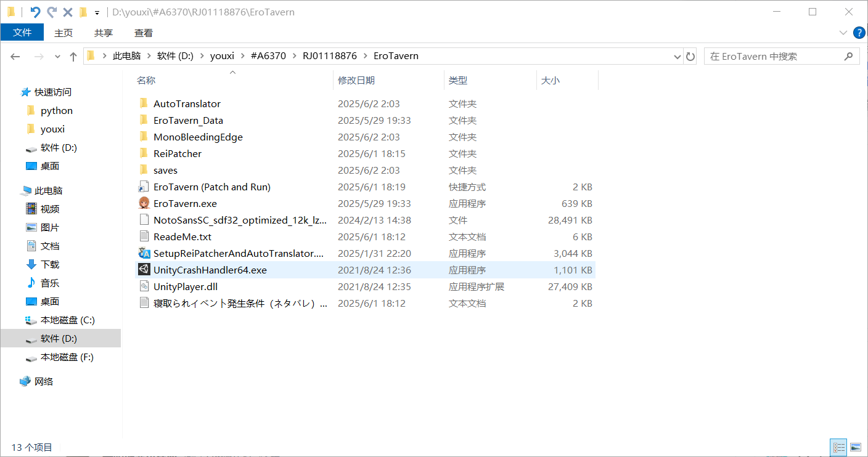Image resolution: width=868 pixels, height=457 pixels.
Task: Click the 应用程序扩展 type cell
Action: [x=477, y=286]
